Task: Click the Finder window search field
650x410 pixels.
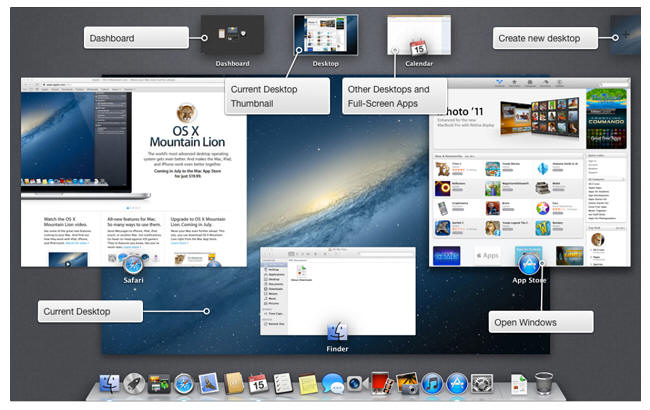Action: (384, 254)
